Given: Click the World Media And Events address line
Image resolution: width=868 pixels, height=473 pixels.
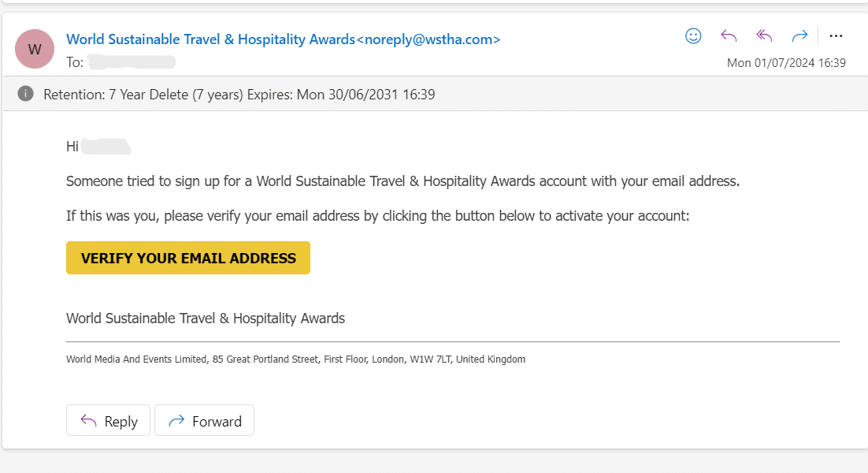Looking at the screenshot, I should [x=295, y=359].
